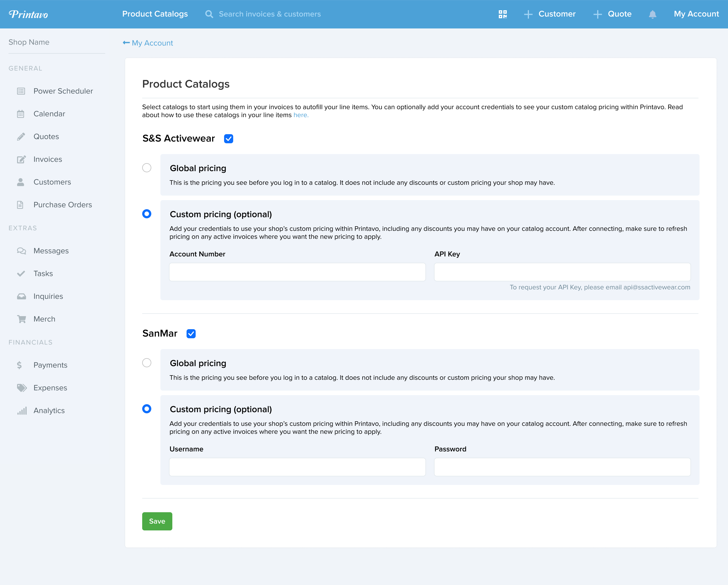Open My Account in top bar
728x585 pixels.
[x=696, y=14]
